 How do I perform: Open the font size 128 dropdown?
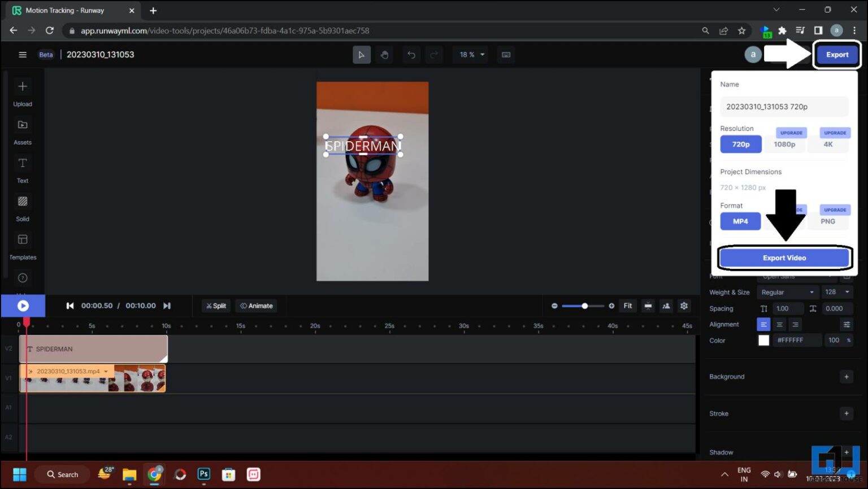pos(836,292)
